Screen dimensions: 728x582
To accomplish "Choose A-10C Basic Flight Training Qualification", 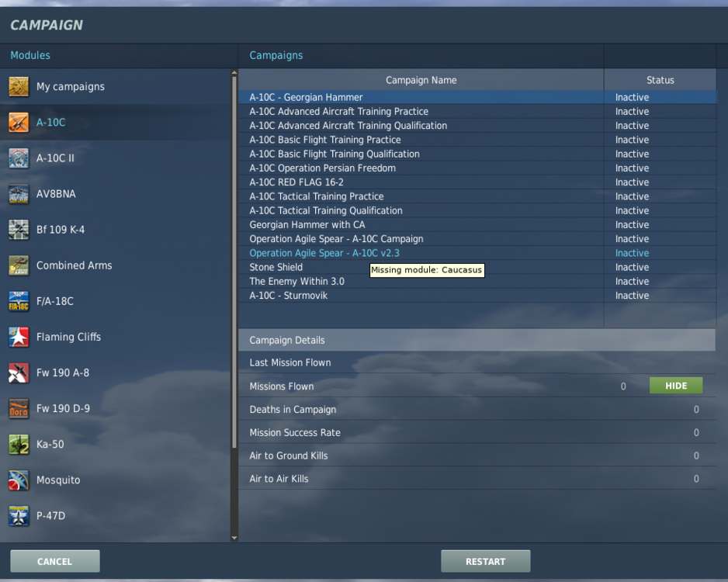I will [335, 154].
